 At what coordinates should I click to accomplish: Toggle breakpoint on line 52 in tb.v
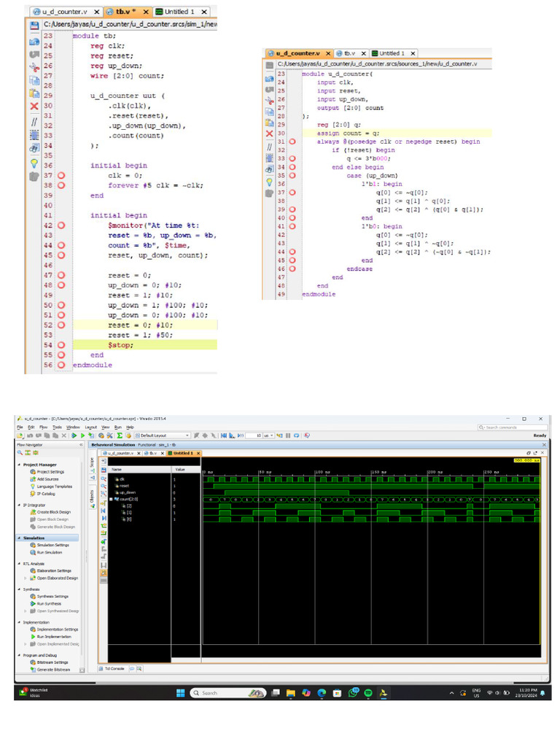pyautogui.click(x=61, y=325)
